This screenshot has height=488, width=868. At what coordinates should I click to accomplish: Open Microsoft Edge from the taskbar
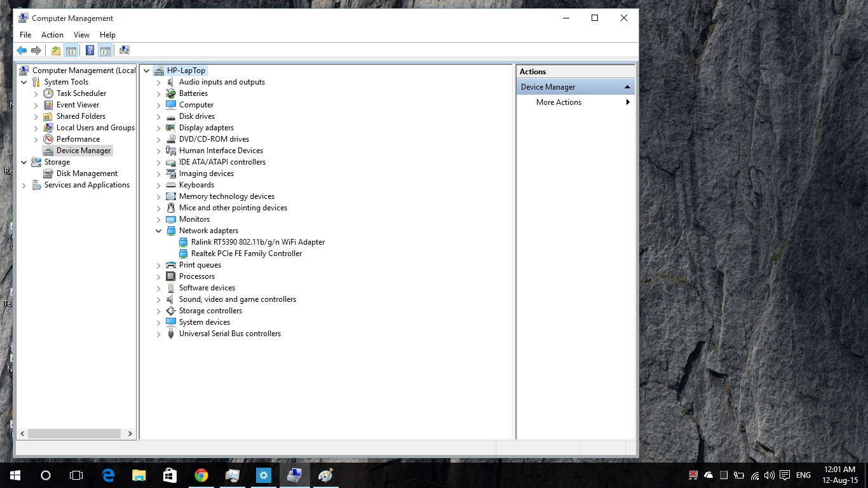[109, 475]
